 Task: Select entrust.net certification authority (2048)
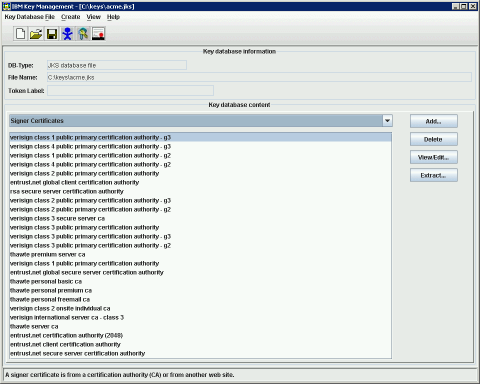[x=200, y=335]
